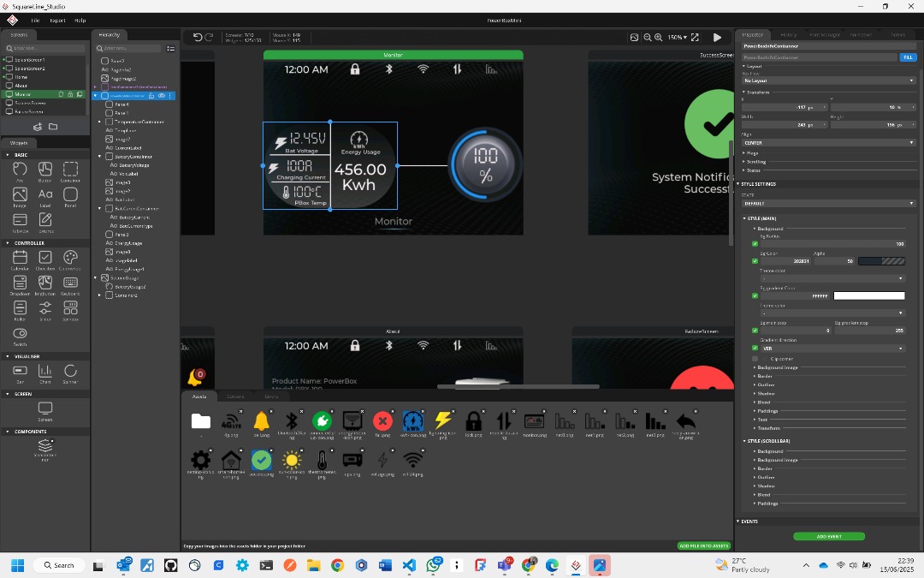Open the Flex Flow No Layout dropdown
The image size is (924, 578).
(829, 80)
